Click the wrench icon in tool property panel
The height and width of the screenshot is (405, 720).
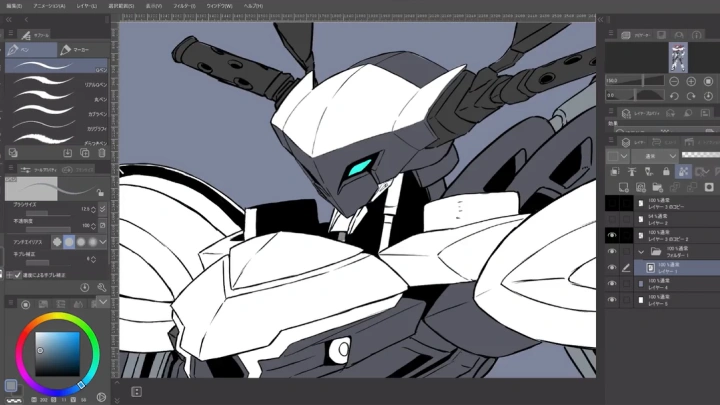102,287
